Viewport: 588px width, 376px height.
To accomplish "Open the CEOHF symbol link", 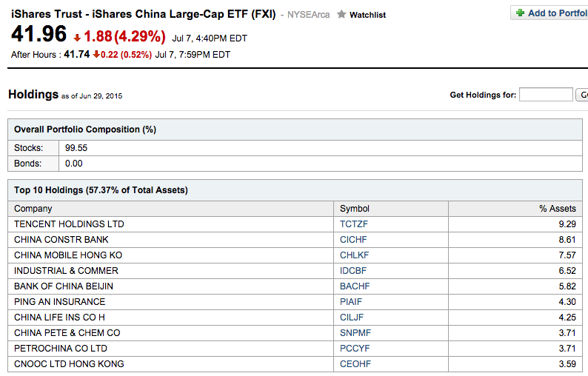I will [x=355, y=364].
